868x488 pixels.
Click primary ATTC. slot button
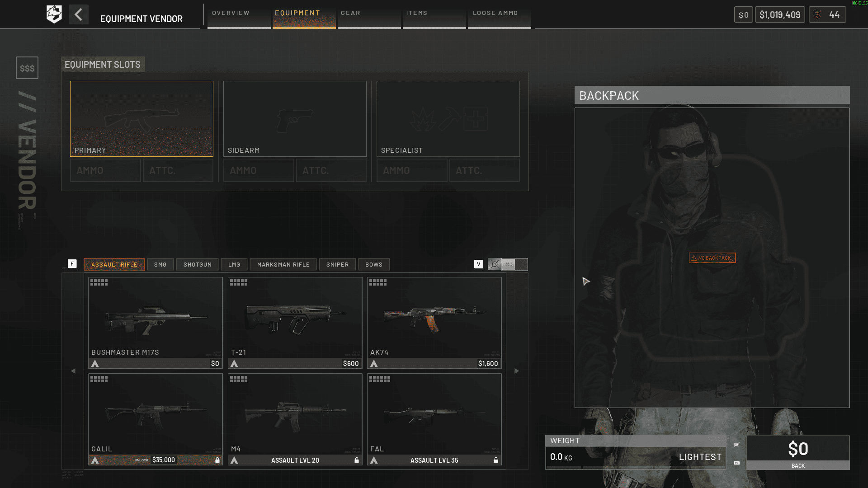(x=178, y=170)
